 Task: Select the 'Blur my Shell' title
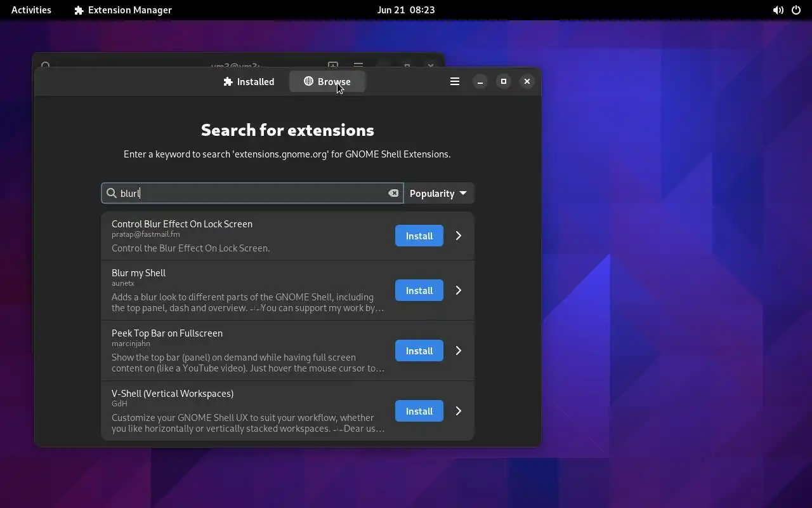click(138, 272)
